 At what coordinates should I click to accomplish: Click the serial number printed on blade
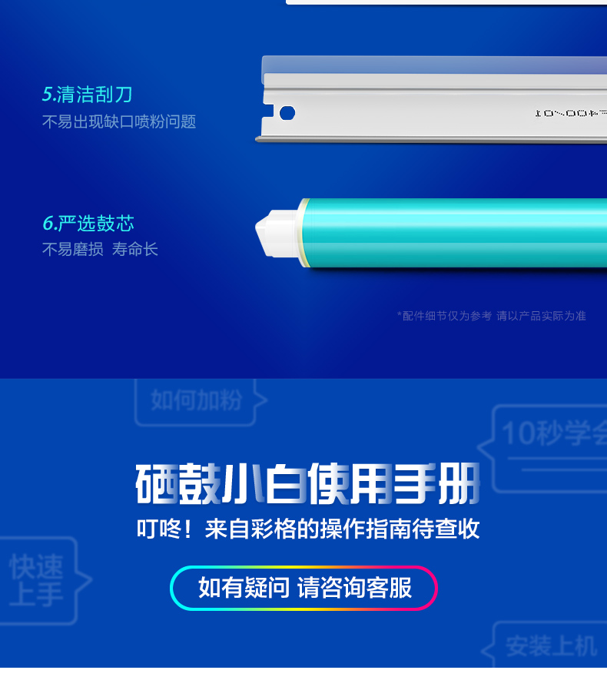[571, 113]
